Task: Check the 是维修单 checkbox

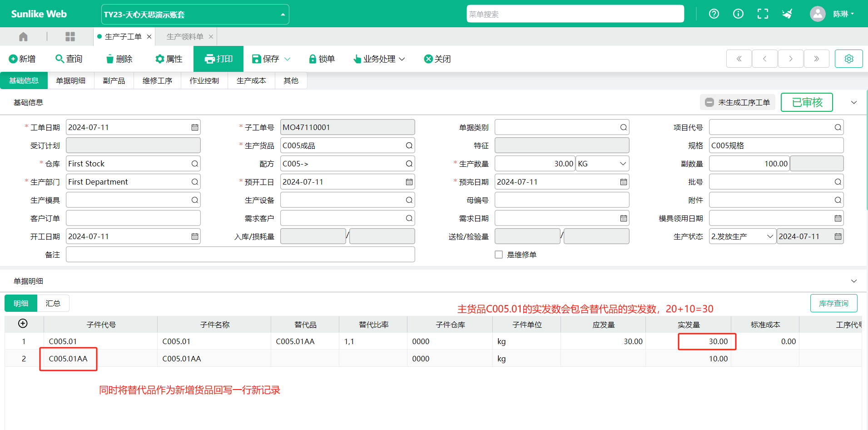Action: coord(499,255)
